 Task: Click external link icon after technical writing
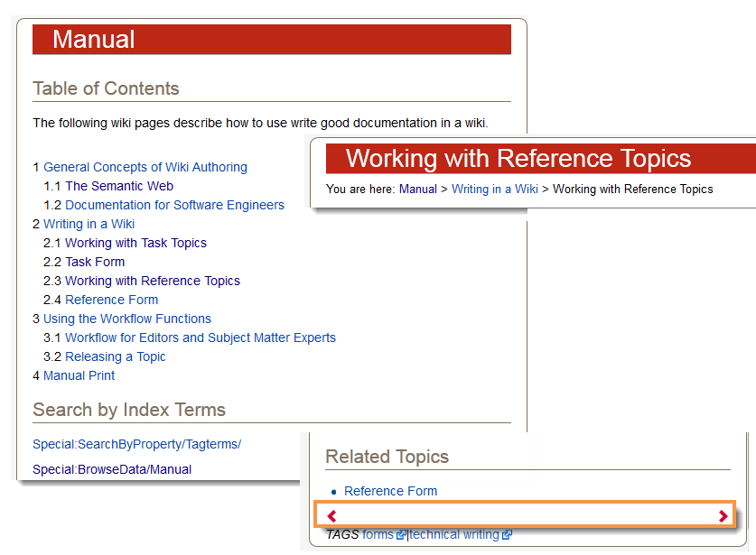507,535
